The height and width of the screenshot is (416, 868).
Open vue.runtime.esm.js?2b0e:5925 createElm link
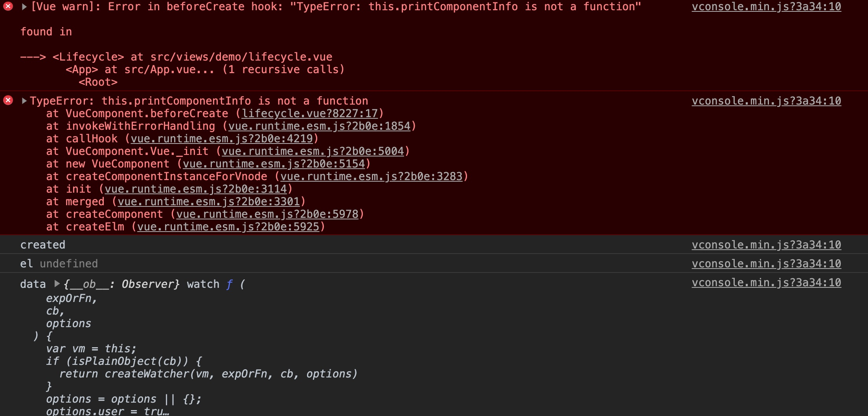pos(228,227)
